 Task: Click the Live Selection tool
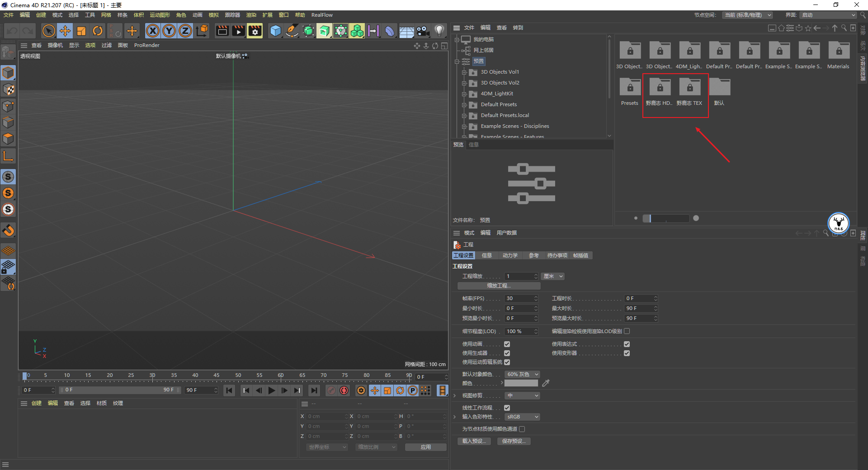[48, 31]
